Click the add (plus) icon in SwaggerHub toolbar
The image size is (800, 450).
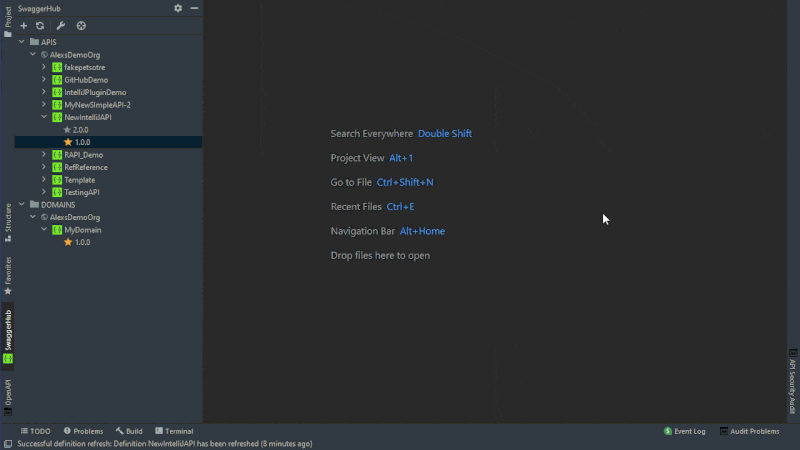[x=23, y=26]
